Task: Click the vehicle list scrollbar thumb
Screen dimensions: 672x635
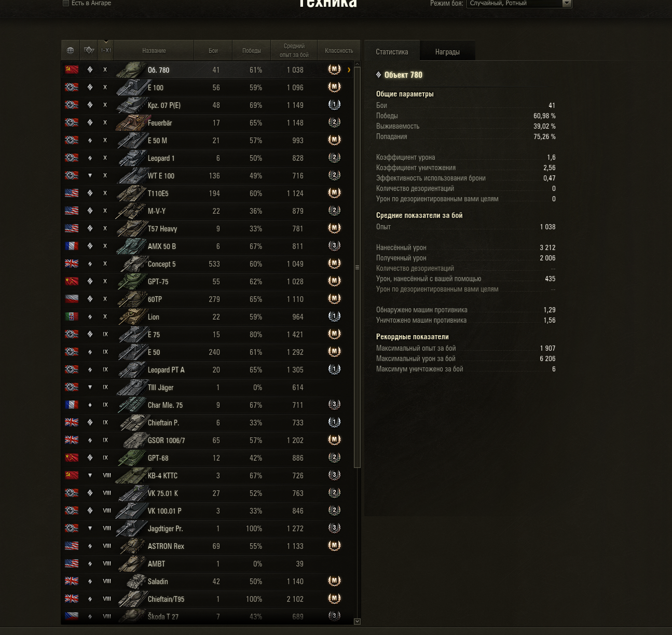Action: [357, 267]
